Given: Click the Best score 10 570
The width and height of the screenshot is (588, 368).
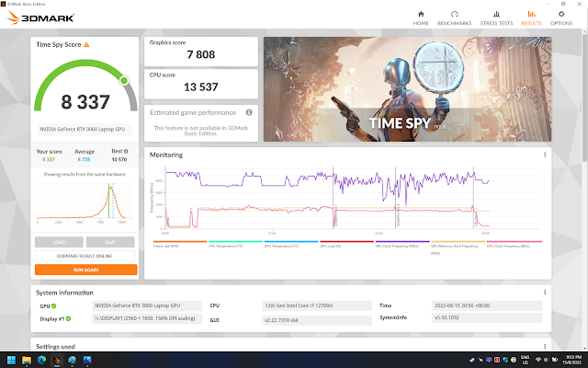Looking at the screenshot, I should (x=119, y=159).
